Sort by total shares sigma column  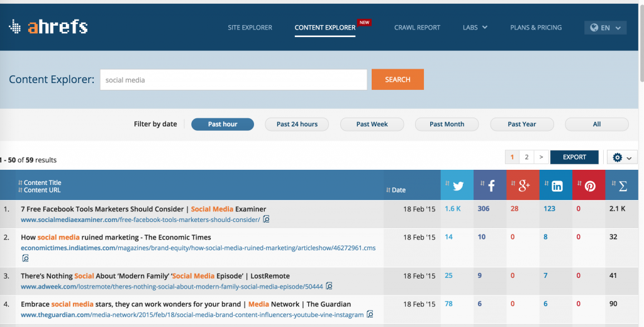coord(621,186)
